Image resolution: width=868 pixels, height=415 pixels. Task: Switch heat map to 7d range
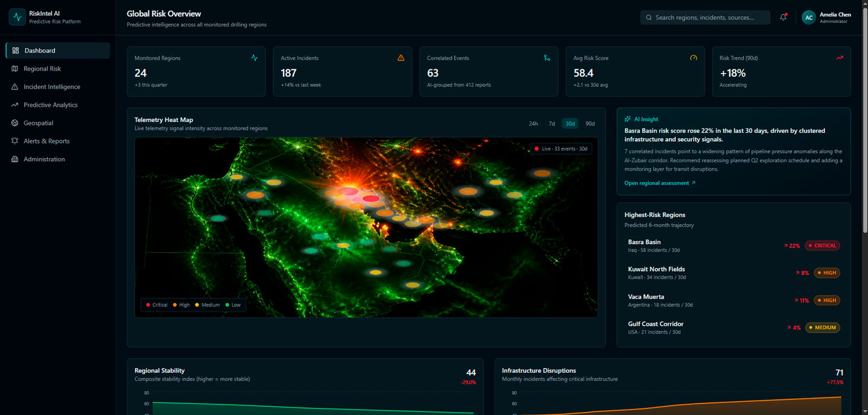[x=551, y=124]
